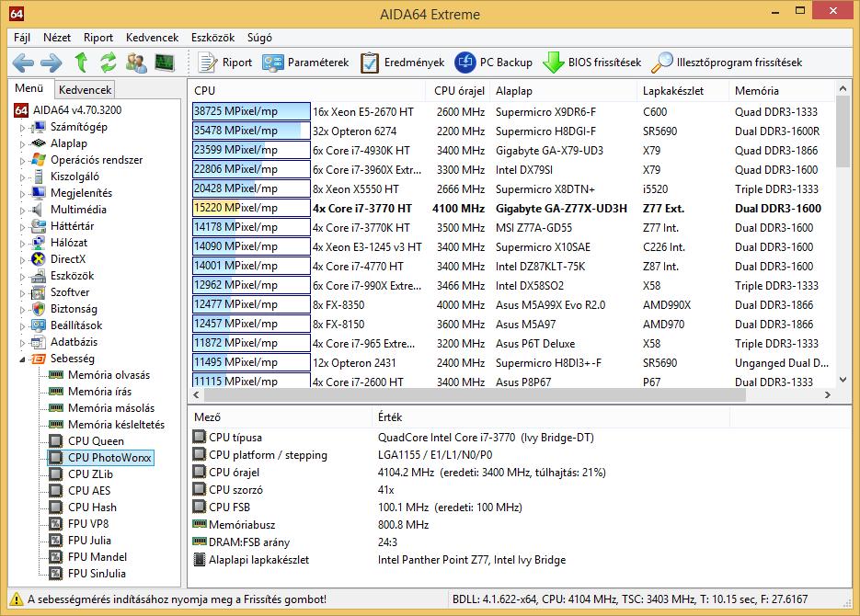Select Memória olvasás benchmark
Viewport: 860px width, 616px height.
109,375
